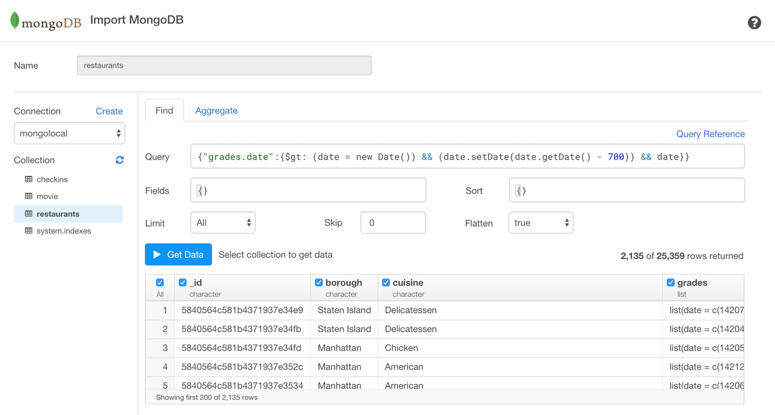Select the Find tab
The image size is (775, 415).
164,111
